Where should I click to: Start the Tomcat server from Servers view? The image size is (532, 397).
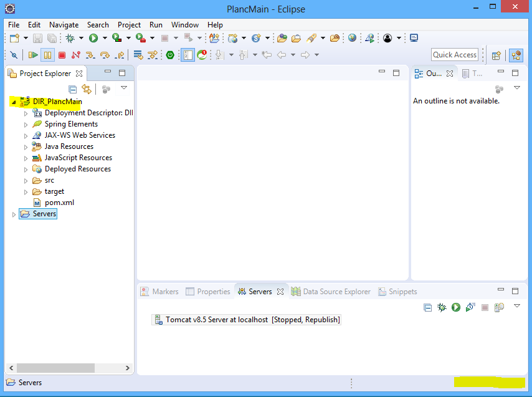pos(456,307)
